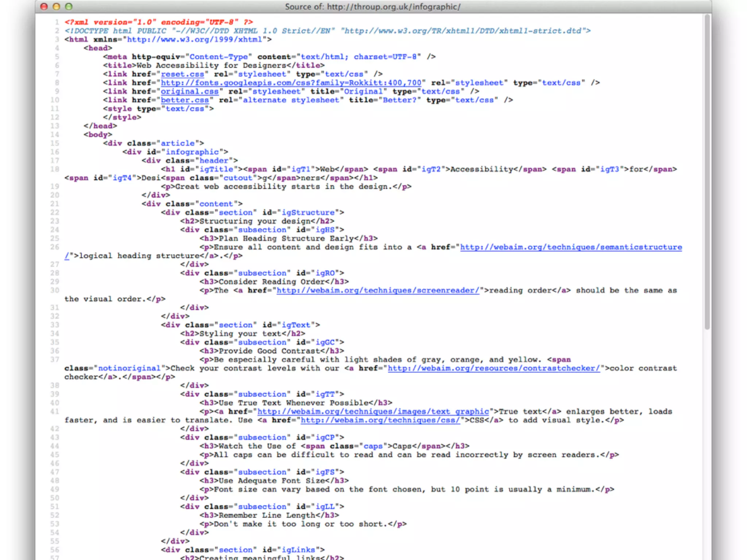747x560 pixels.
Task: Click the h2 Structuring your design line
Action: 257,221
